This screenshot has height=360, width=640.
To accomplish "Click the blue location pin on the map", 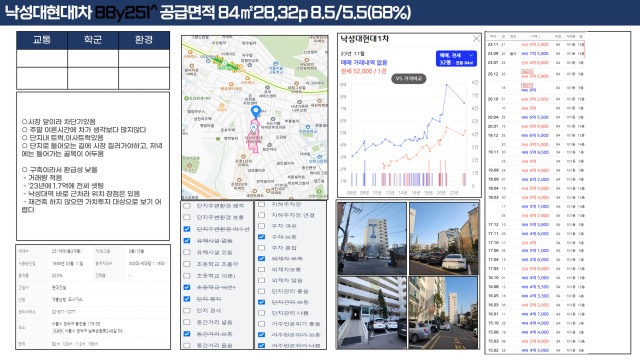I will click(256, 111).
